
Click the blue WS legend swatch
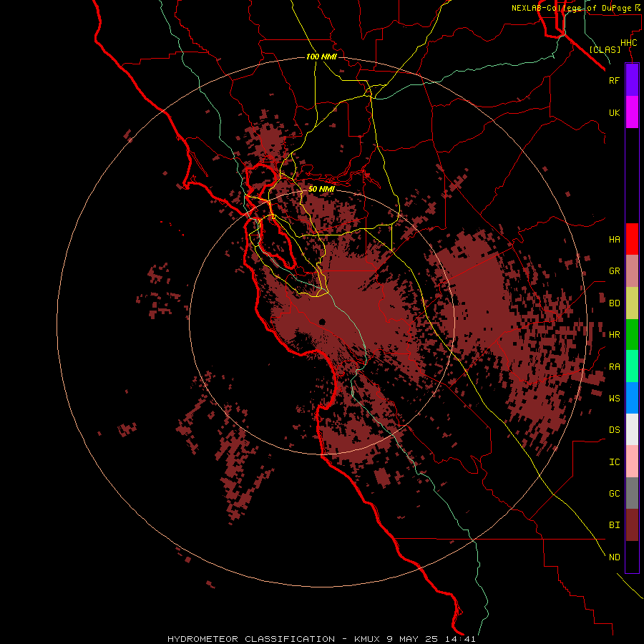[632, 398]
